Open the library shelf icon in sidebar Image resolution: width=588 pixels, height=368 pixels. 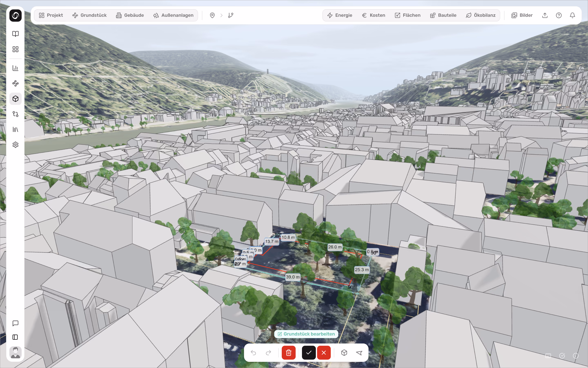(x=15, y=129)
